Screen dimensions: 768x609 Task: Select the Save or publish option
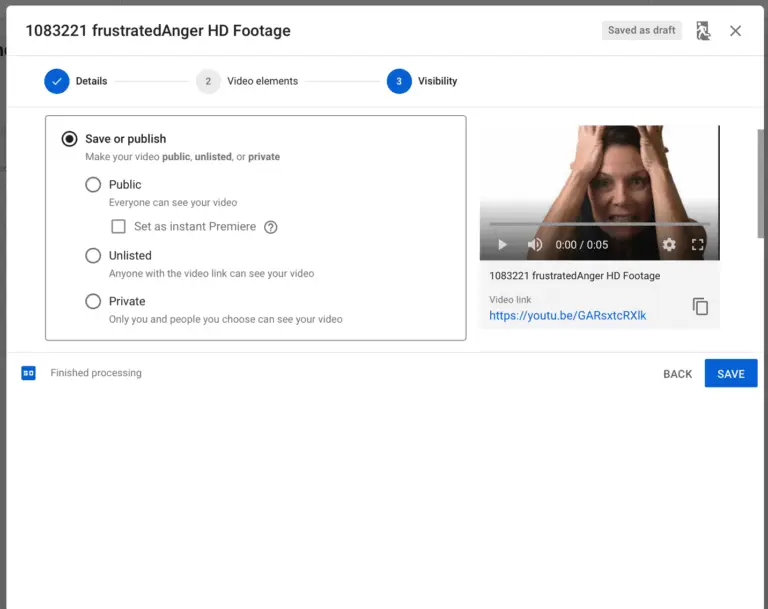click(69, 139)
